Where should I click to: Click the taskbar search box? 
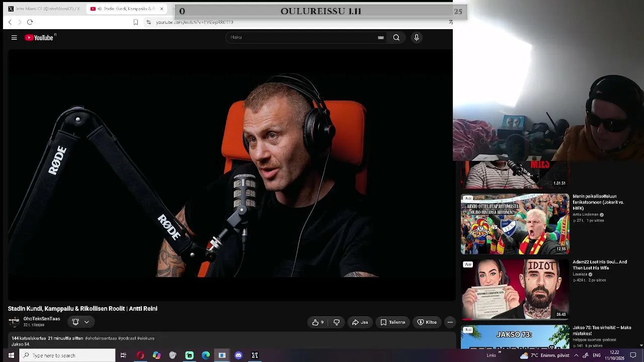pos(67,355)
